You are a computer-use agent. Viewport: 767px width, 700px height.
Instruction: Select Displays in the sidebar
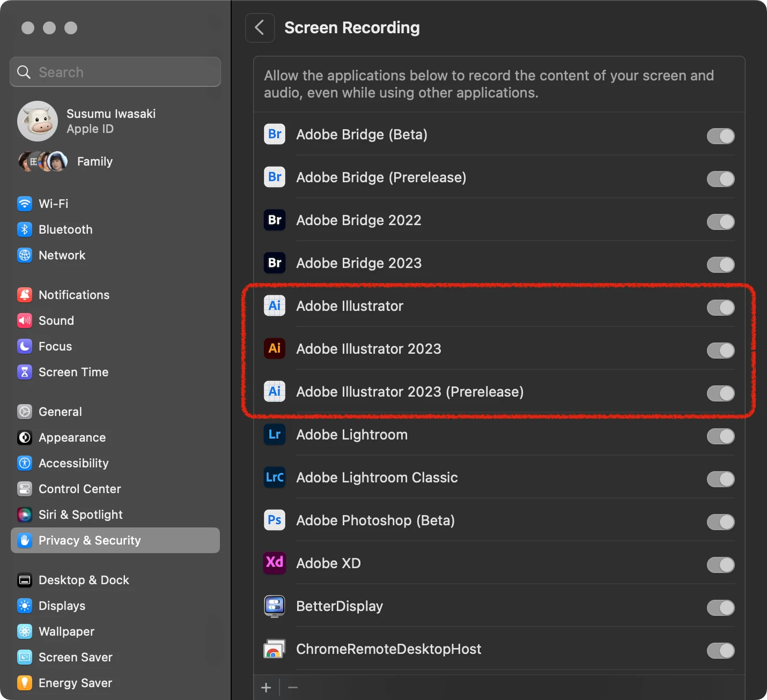(115, 606)
